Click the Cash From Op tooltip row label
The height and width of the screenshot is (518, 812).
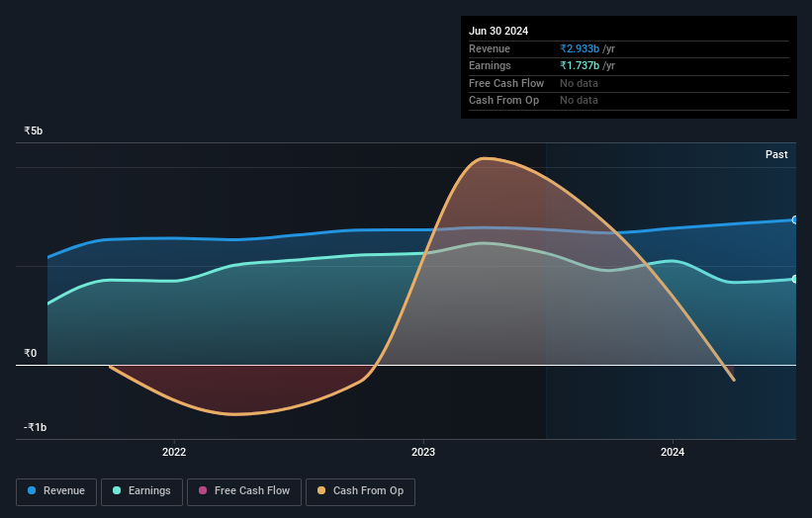tap(503, 101)
